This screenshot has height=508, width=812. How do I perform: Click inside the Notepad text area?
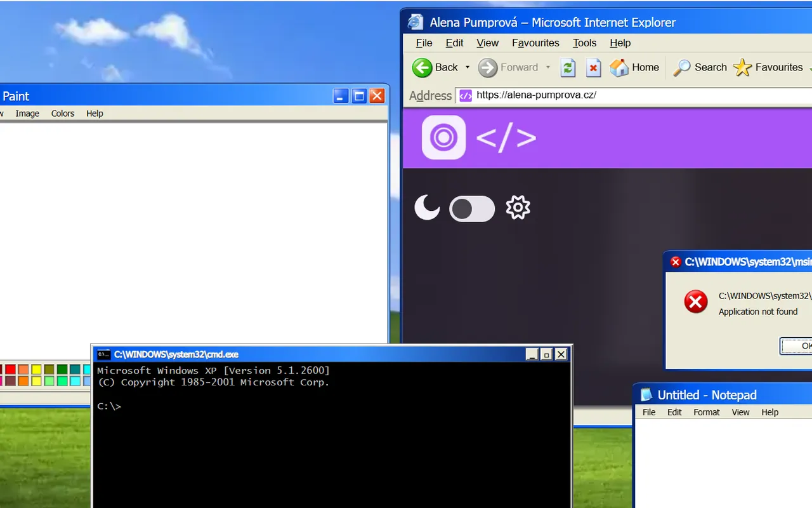723,464
